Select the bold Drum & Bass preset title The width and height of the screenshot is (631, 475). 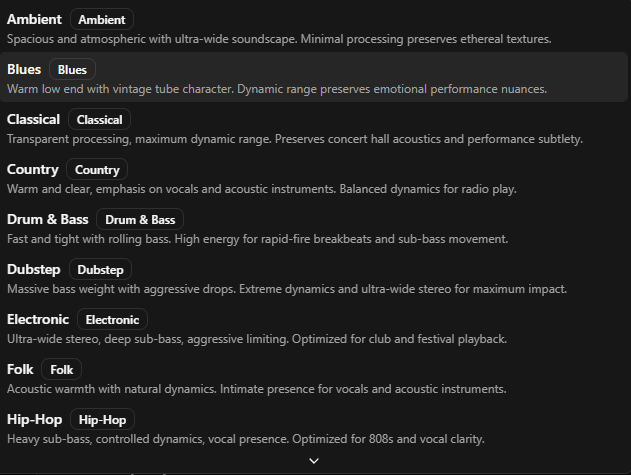[48, 220]
